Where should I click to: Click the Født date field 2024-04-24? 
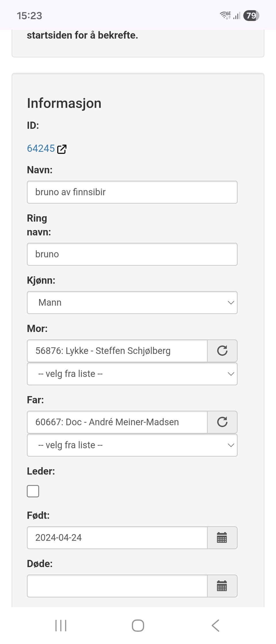[117, 538]
